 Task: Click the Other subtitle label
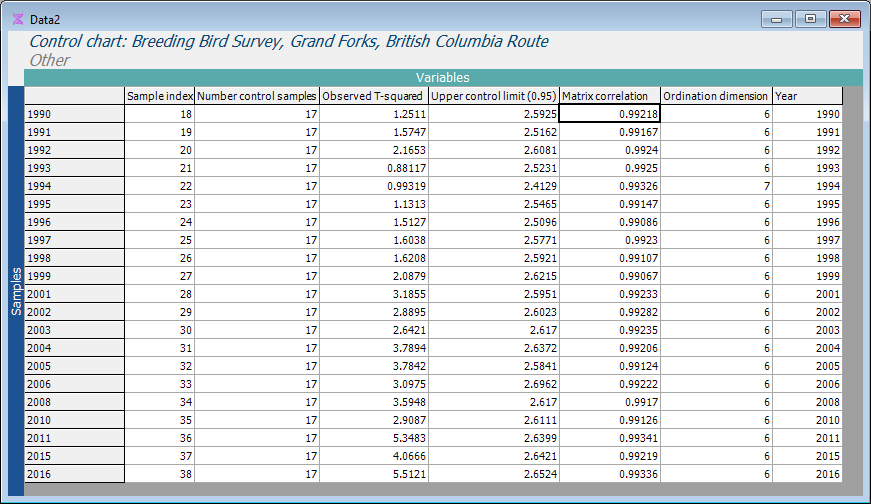tap(50, 60)
